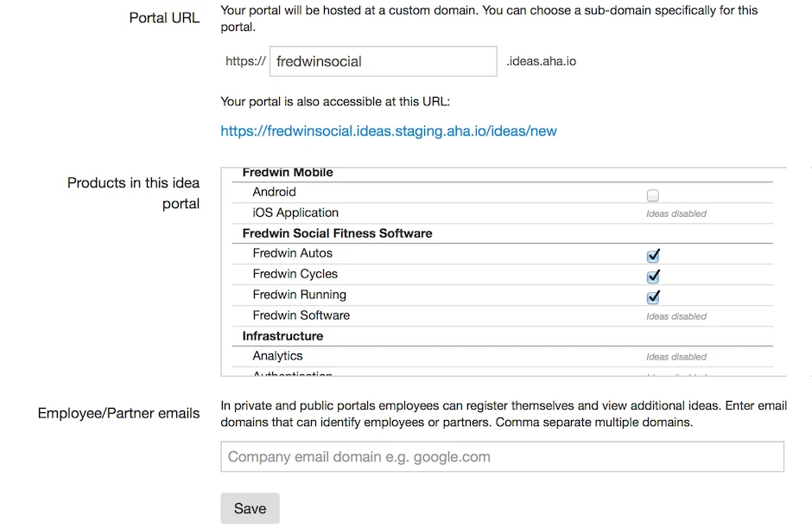Image resolution: width=812 pixels, height=528 pixels.
Task: Click Ideas disabled label beside Fredwin Software
Action: (676, 316)
